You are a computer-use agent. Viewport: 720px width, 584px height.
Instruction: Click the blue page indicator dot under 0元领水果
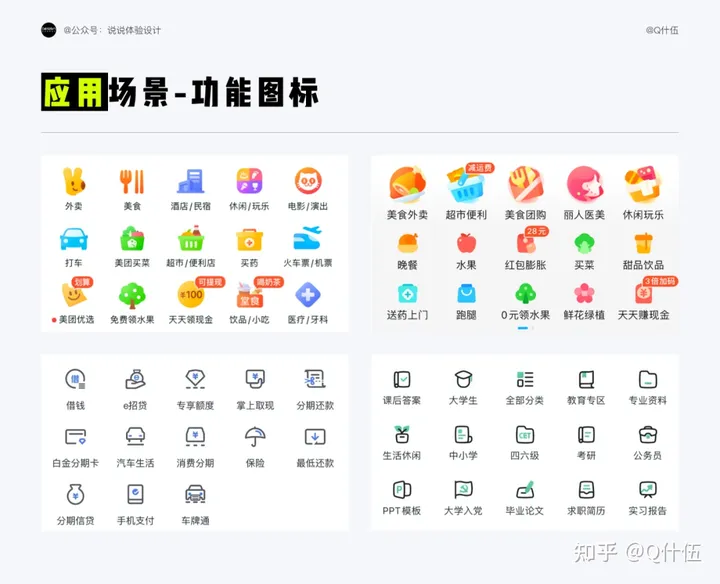click(523, 328)
